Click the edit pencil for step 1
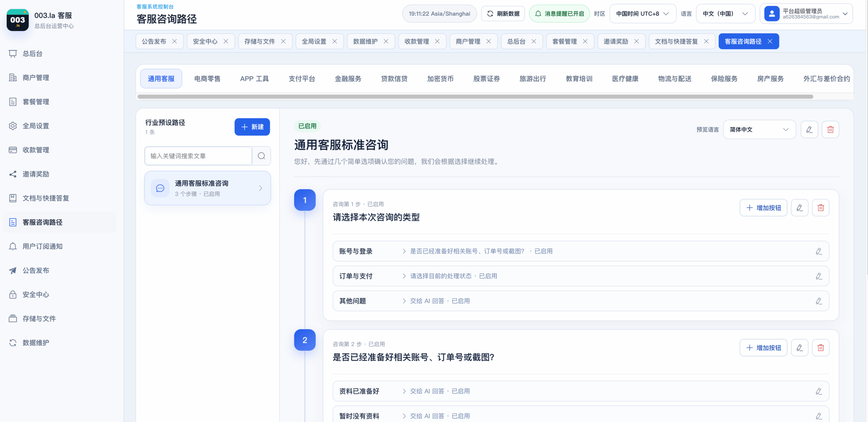Screen dimensions: 868x422 click(800, 208)
